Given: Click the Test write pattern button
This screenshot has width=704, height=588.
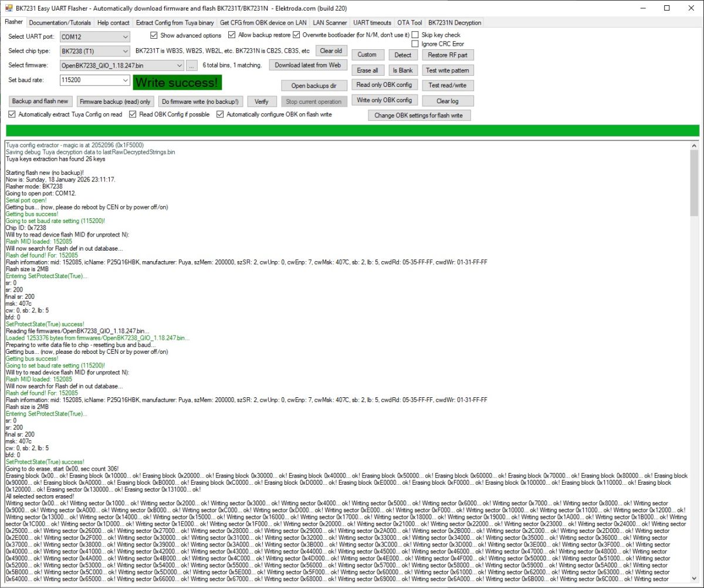Looking at the screenshot, I should tap(448, 70).
